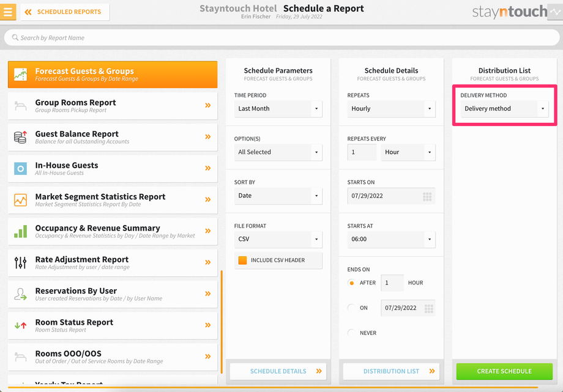Click the Rate Adjustment sliders icon
The height and width of the screenshot is (392, 563).
pyautogui.click(x=20, y=263)
